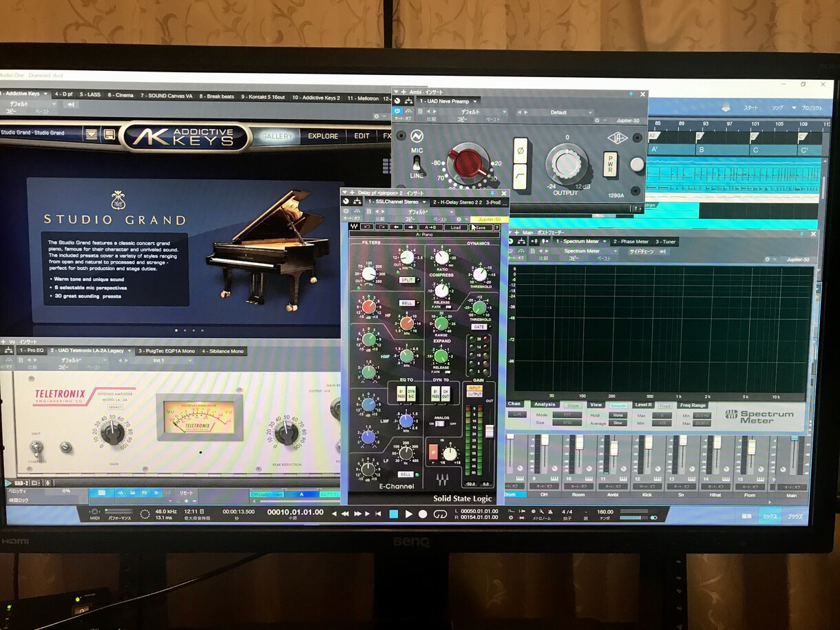Click the 160.00 tempo field
840x630 pixels.
click(605, 512)
